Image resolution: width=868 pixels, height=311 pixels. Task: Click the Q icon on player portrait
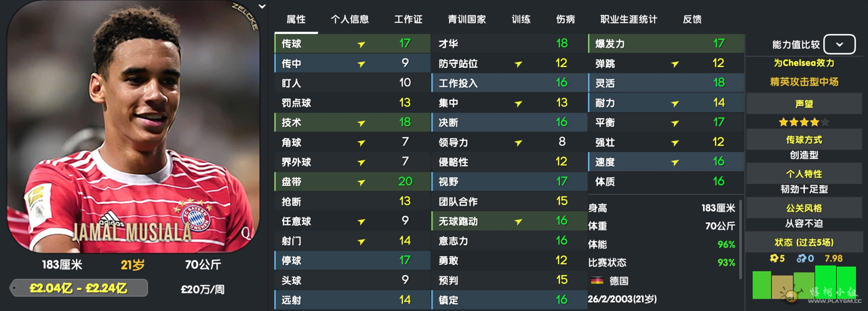[245, 232]
